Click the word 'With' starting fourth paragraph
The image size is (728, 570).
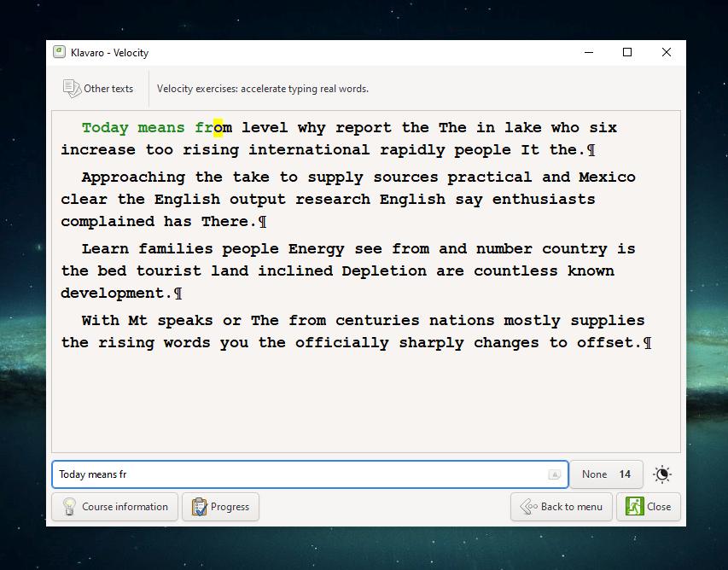point(101,321)
